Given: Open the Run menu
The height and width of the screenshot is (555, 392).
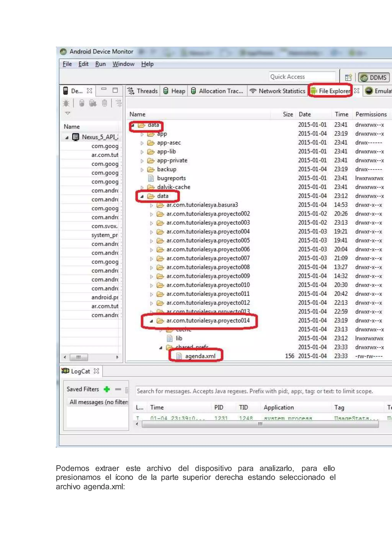Looking at the screenshot, I should coord(100,64).
